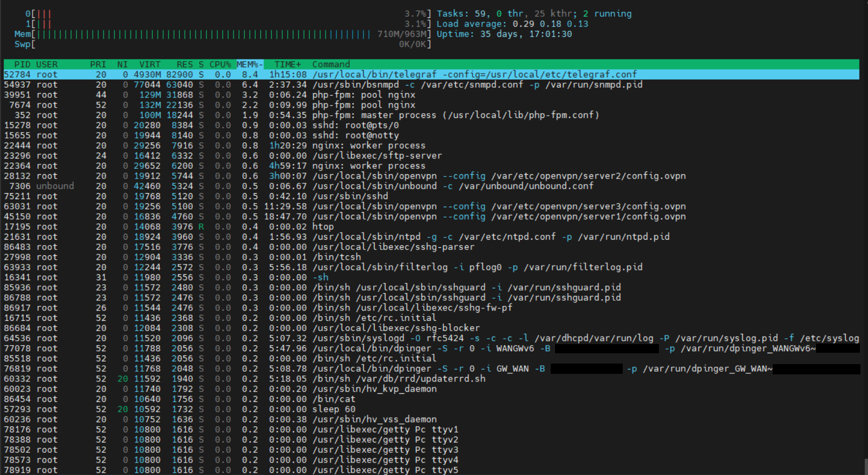Select the sshd root@pts/0 row

431,125
